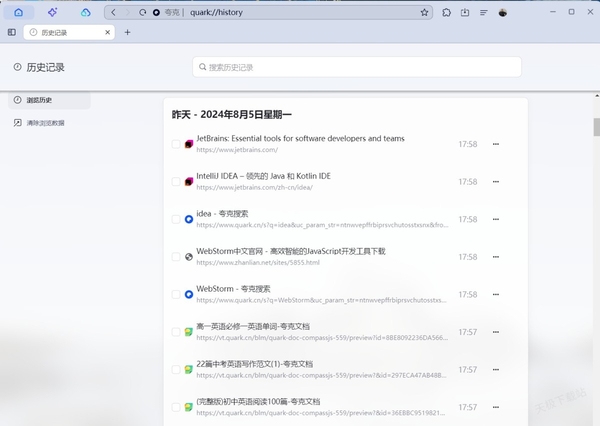Open the Quark AI assistant icon
This screenshot has width=600, height=426.
pyautogui.click(x=52, y=12)
